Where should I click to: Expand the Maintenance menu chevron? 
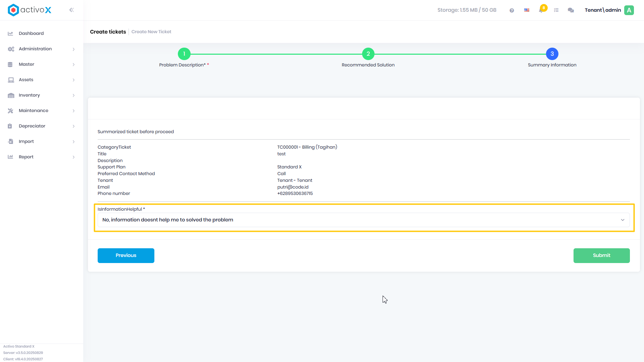[x=73, y=111]
